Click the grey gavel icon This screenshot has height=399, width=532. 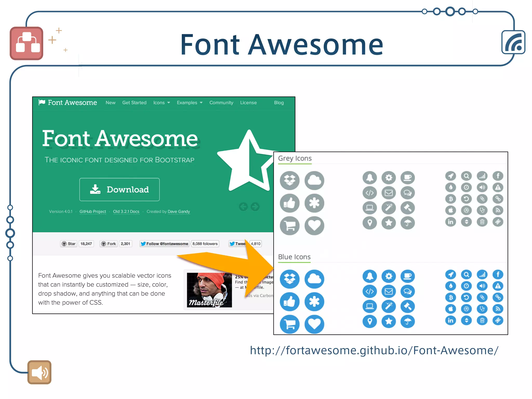[408, 208]
